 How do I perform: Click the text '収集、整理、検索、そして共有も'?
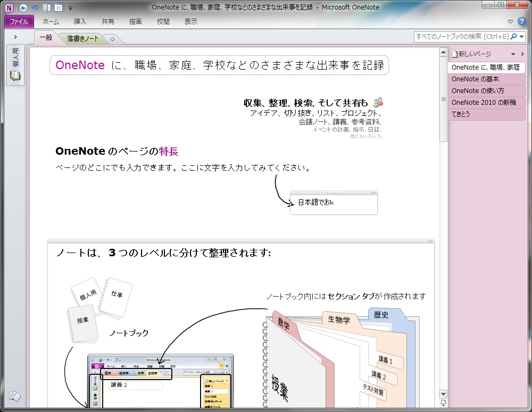[x=306, y=103]
